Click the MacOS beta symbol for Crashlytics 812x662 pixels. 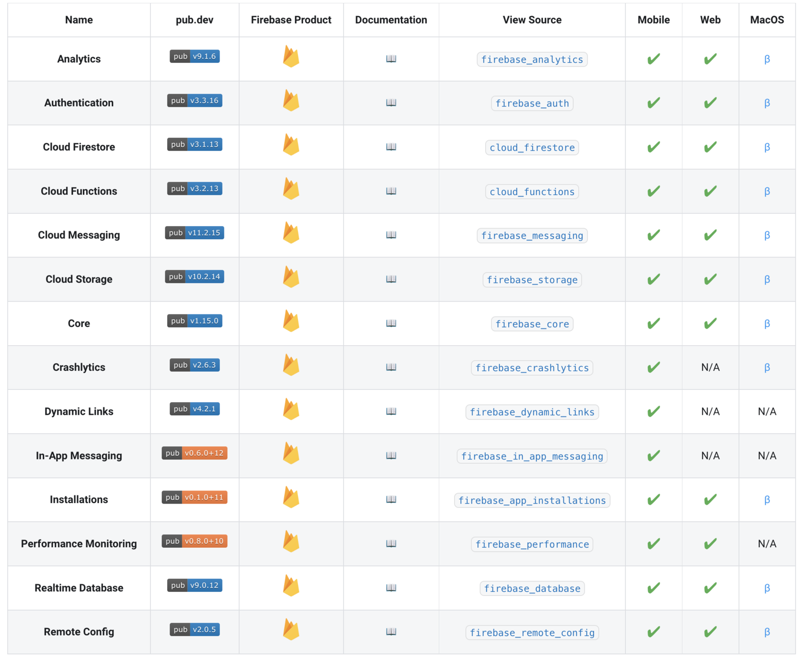(x=767, y=368)
